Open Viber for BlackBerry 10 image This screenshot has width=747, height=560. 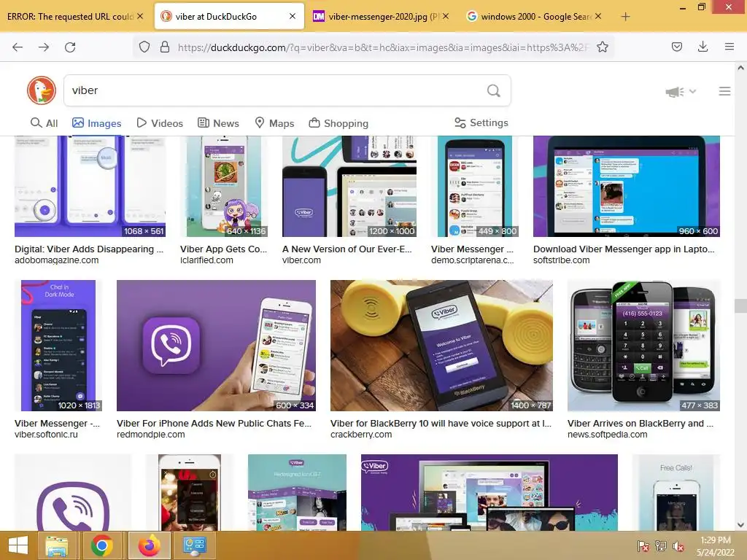441,345
